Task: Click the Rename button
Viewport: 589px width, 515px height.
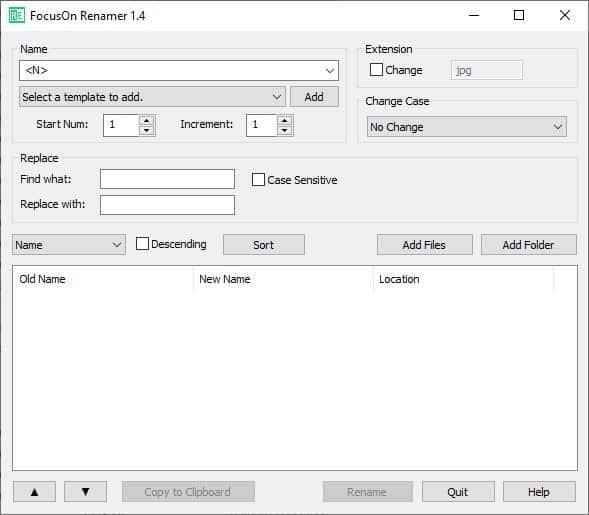Action: click(x=367, y=492)
